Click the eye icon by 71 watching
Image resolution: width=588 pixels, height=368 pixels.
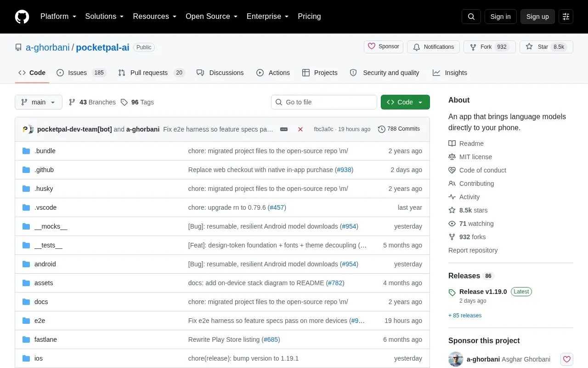(452, 224)
